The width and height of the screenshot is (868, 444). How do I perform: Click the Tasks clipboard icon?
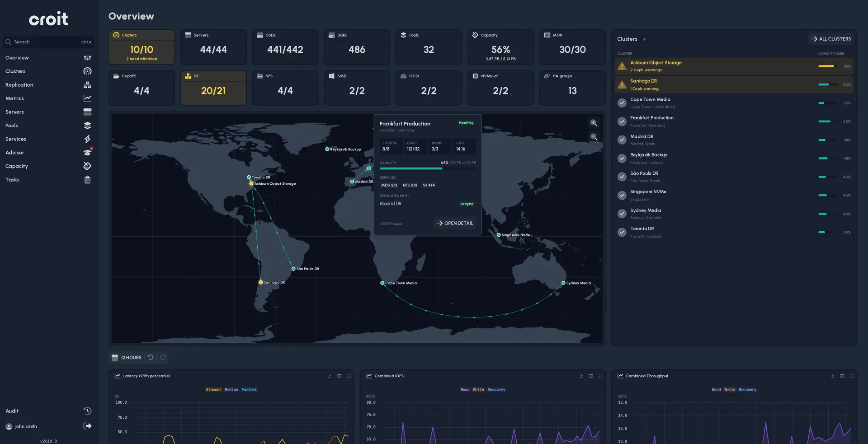(87, 180)
